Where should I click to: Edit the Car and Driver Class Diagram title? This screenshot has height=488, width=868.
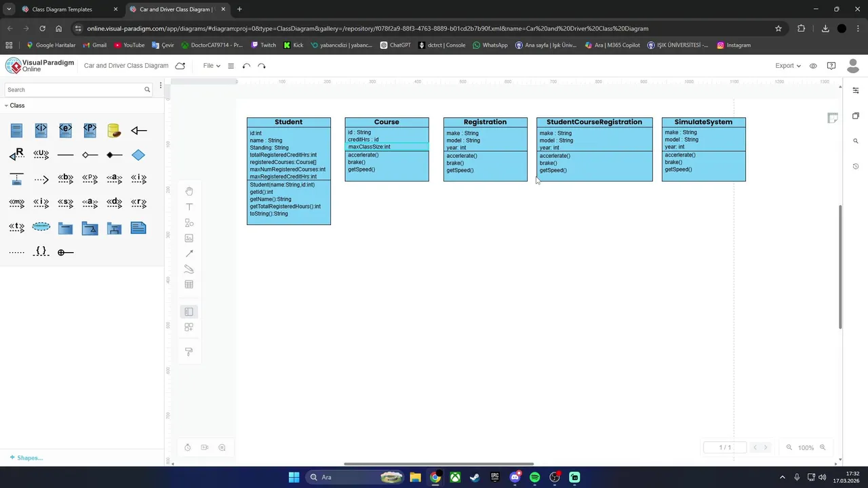point(126,66)
